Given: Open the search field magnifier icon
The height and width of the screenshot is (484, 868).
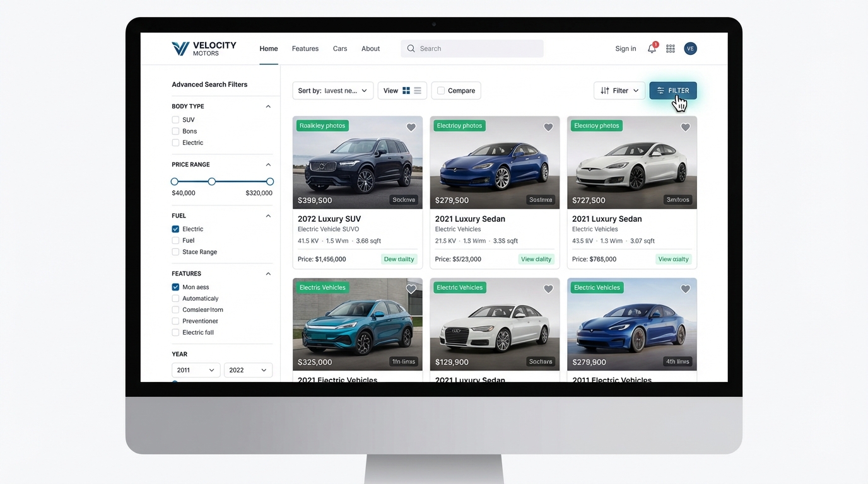Looking at the screenshot, I should point(411,49).
